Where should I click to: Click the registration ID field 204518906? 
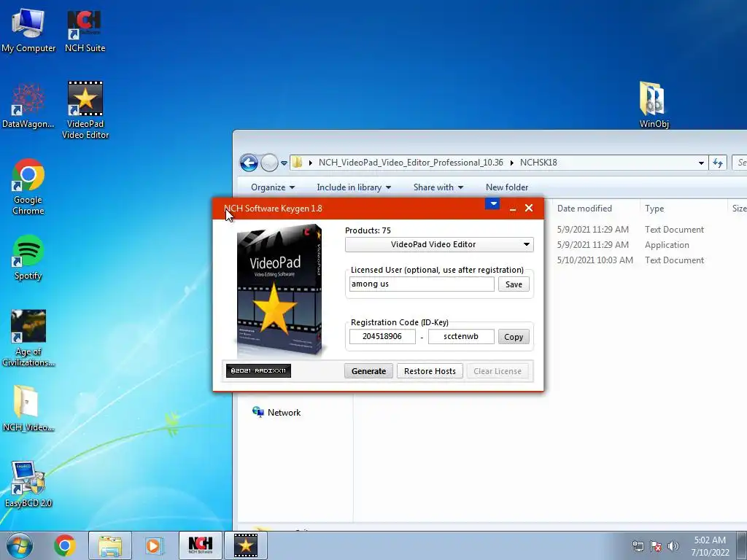coord(382,336)
